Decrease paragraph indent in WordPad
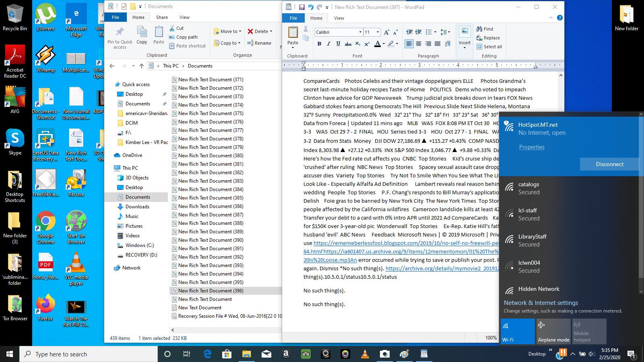Viewport: 644px width, 362px height. (409, 32)
